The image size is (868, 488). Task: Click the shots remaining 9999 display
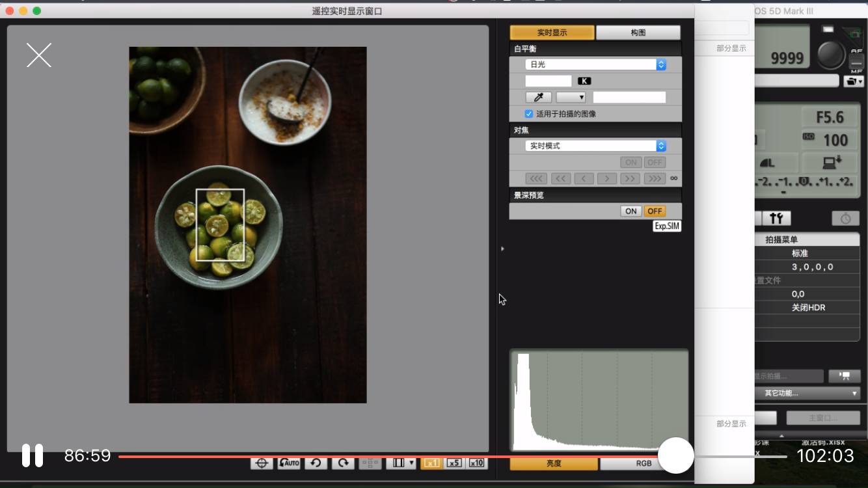(787, 58)
